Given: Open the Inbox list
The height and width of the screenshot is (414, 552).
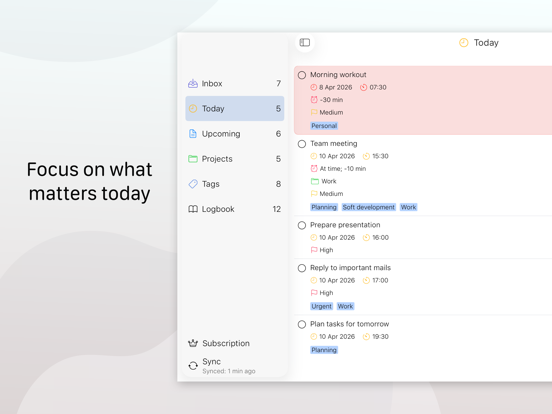Looking at the screenshot, I should pyautogui.click(x=234, y=83).
